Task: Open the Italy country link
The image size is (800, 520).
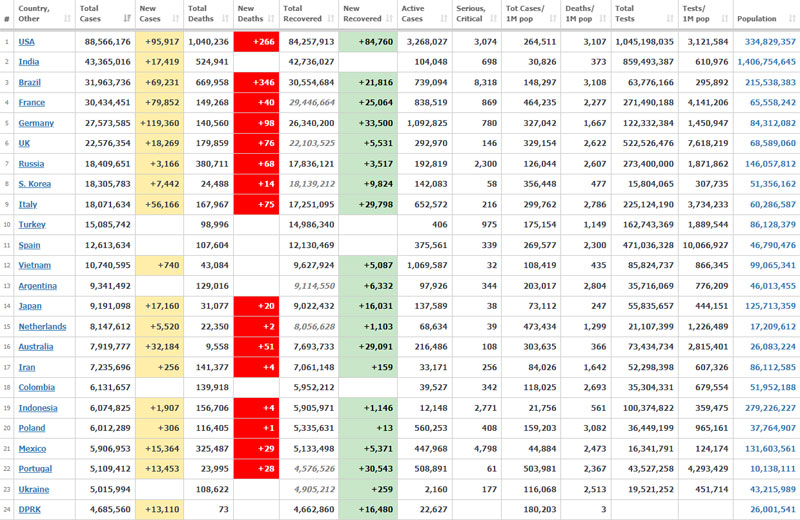Action: tap(28, 205)
